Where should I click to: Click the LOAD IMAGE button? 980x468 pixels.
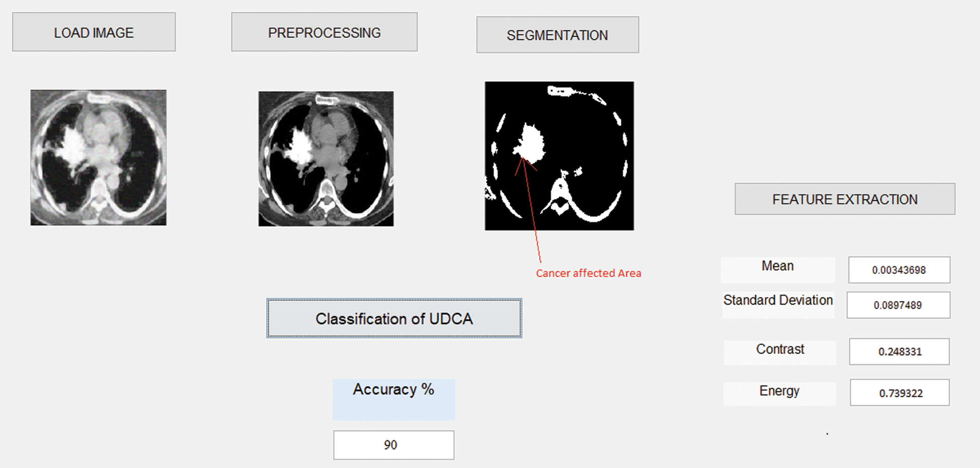tap(93, 32)
